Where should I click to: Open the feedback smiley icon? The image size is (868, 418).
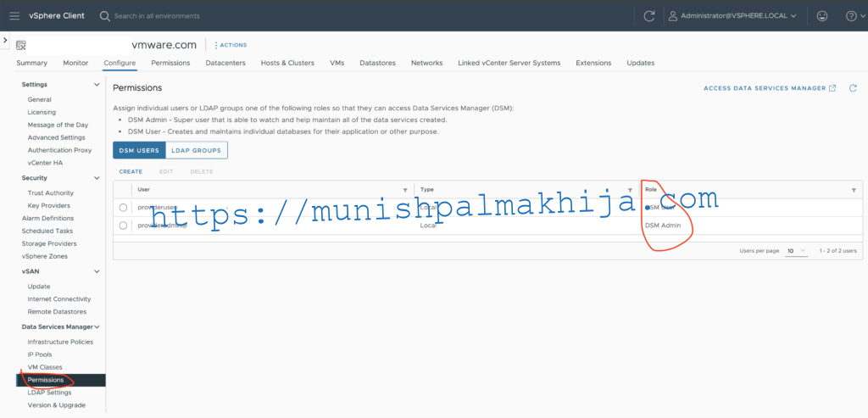(x=822, y=16)
